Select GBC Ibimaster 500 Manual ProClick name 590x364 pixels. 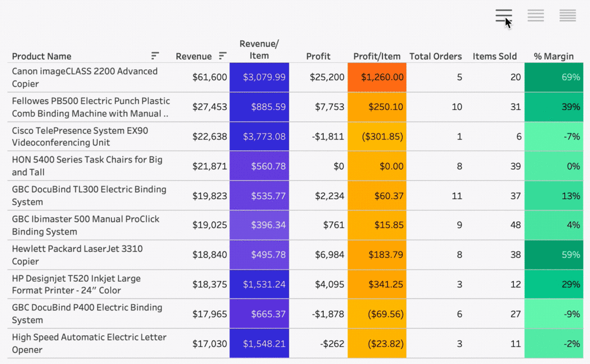85,225
